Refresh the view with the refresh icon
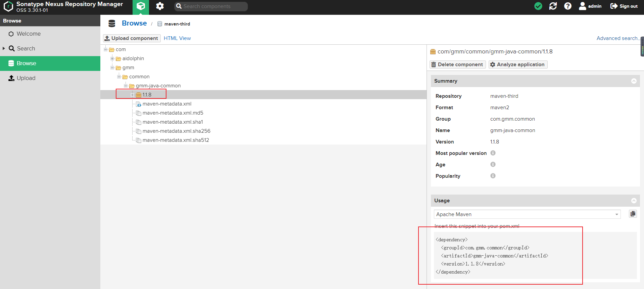 (x=553, y=6)
